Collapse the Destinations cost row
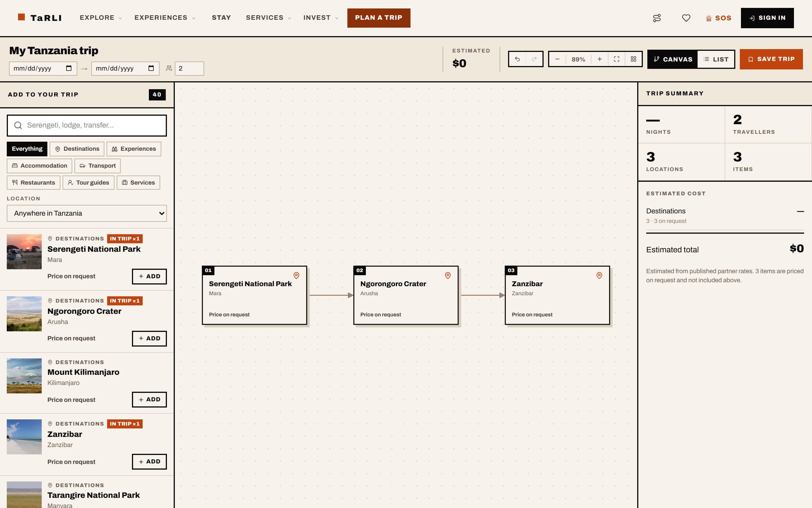 (x=725, y=215)
